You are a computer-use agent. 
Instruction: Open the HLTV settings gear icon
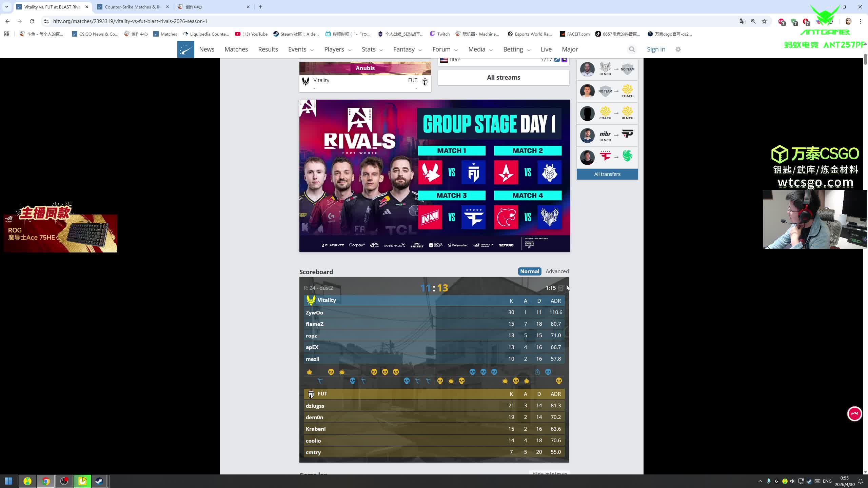pos(678,49)
